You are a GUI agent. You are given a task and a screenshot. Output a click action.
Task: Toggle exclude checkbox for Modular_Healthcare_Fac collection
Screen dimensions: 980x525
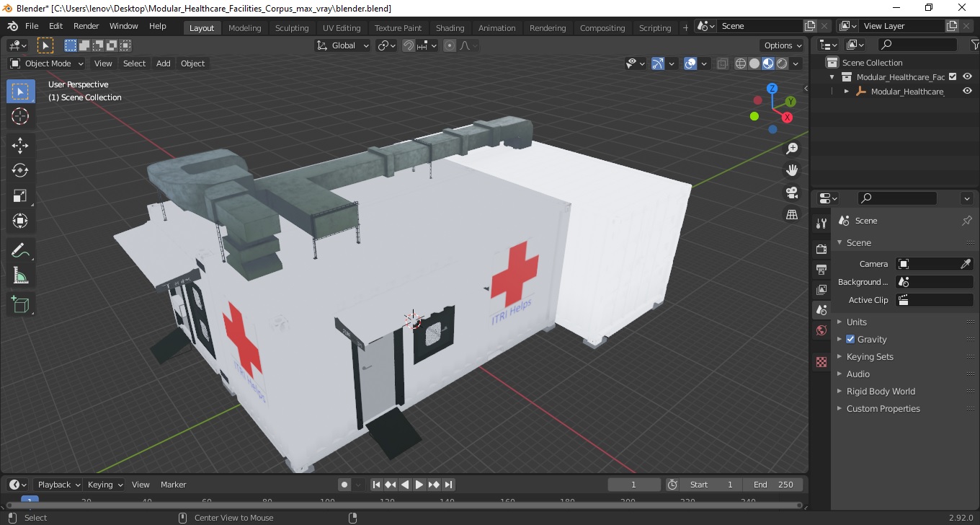pyautogui.click(x=953, y=76)
